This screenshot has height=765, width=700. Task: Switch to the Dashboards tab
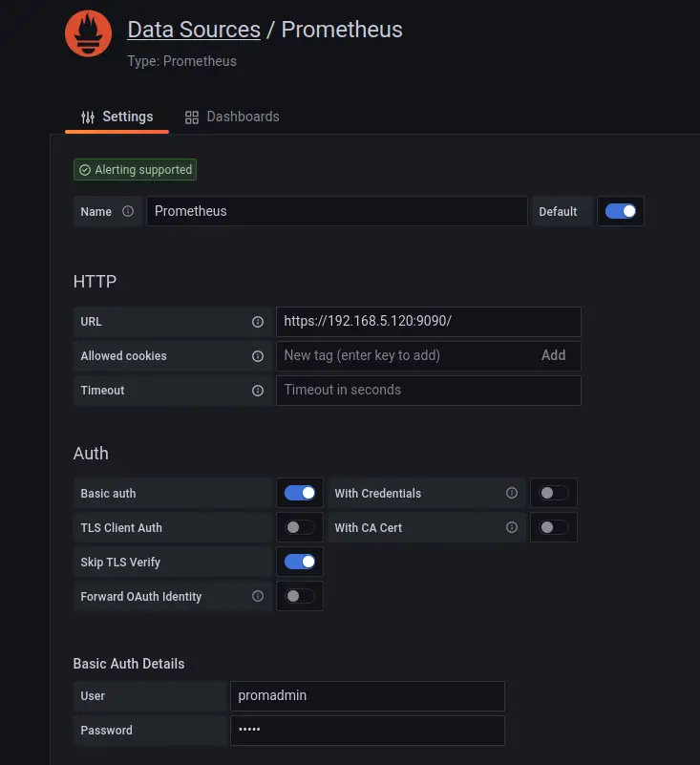pos(232,117)
